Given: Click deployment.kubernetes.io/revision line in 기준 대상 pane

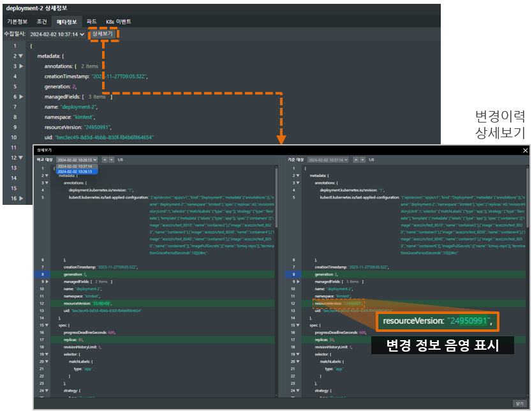Looking at the screenshot, I should 352,190.
